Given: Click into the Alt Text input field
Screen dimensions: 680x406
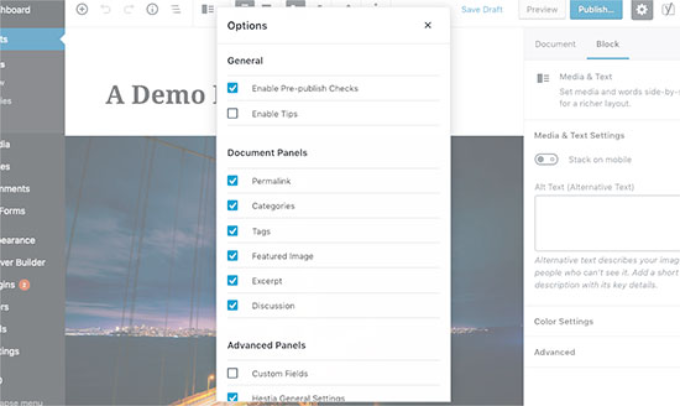Looking at the screenshot, I should [606, 222].
